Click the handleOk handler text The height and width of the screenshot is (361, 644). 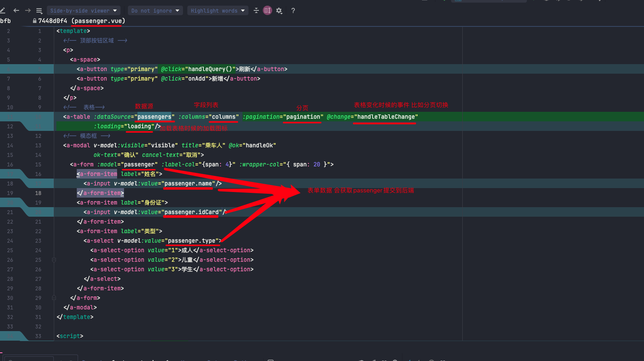click(x=259, y=145)
